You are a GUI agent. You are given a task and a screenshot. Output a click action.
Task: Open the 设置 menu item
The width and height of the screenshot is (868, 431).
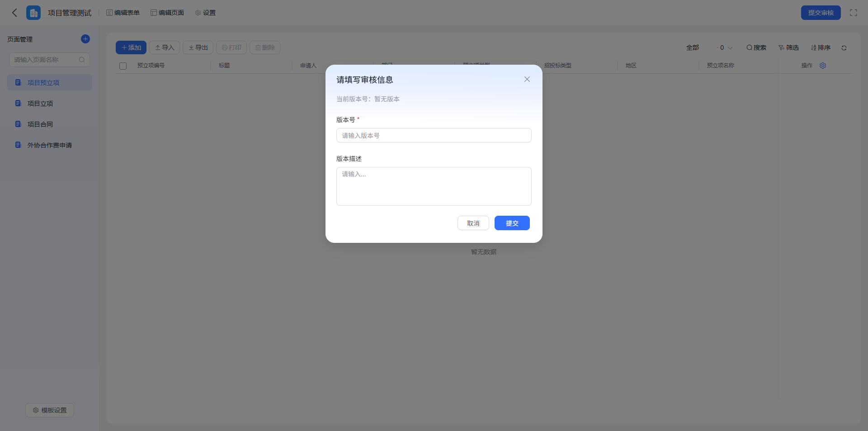[205, 13]
